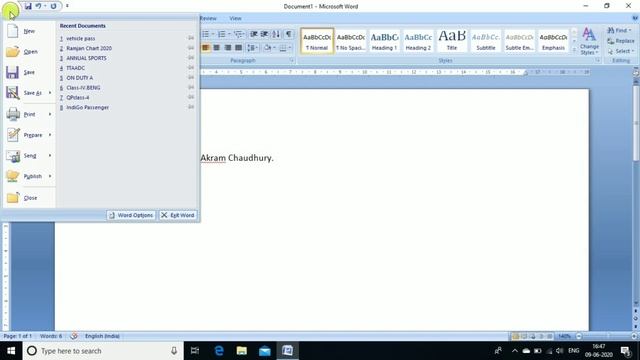This screenshot has height=360, width=640.
Task: Click Undo in Quick Access Toolbar
Action: pos(38,6)
